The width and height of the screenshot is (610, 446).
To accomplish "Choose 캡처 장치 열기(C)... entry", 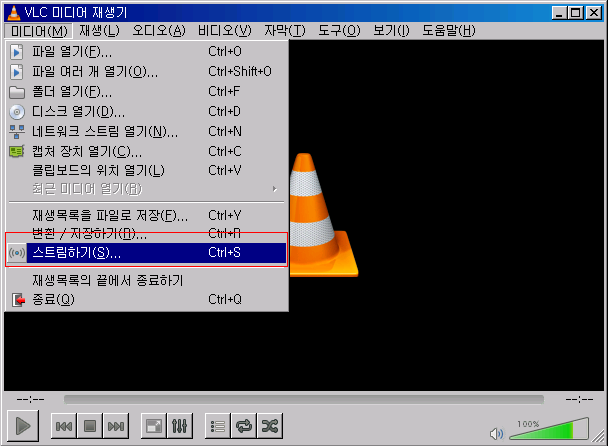I will coord(147,151).
